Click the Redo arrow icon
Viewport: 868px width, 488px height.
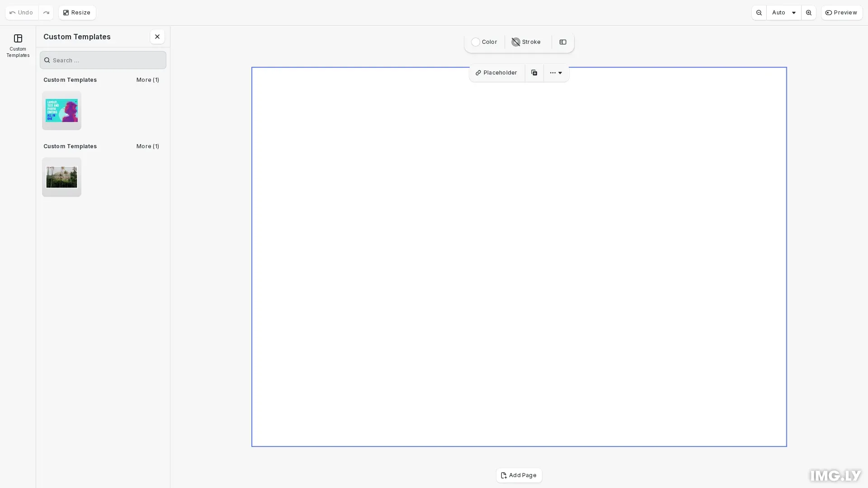(46, 13)
